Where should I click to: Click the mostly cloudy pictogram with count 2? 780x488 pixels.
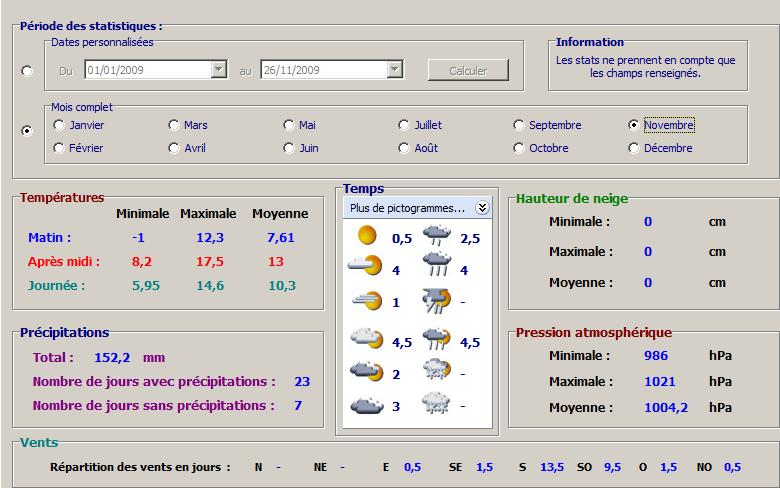coord(367,371)
